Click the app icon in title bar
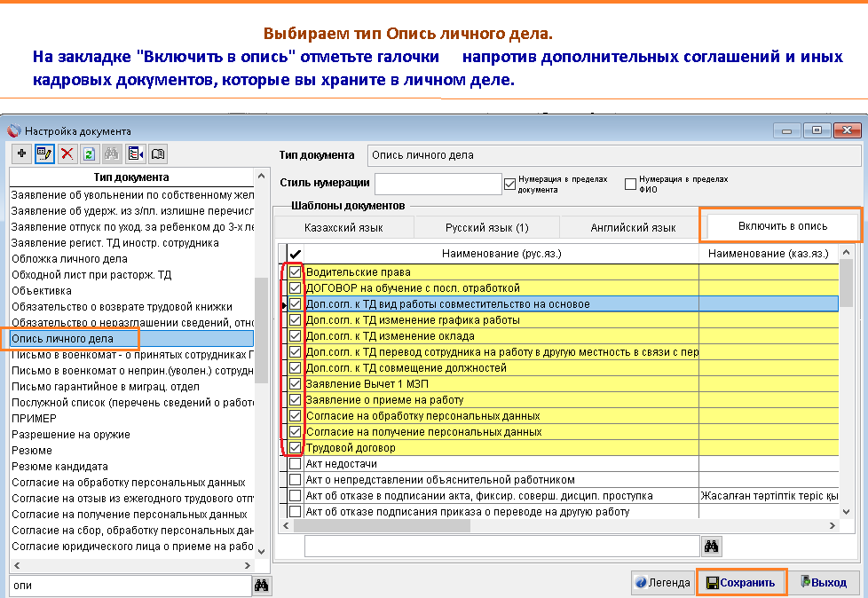 click(x=13, y=131)
